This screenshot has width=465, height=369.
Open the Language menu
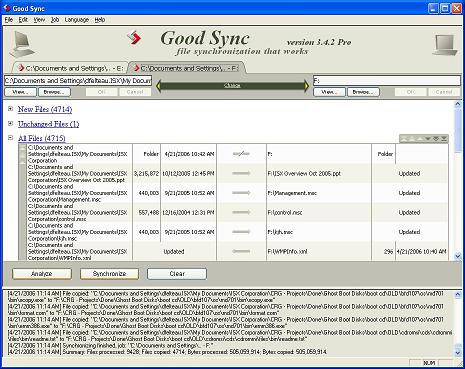coord(77,20)
